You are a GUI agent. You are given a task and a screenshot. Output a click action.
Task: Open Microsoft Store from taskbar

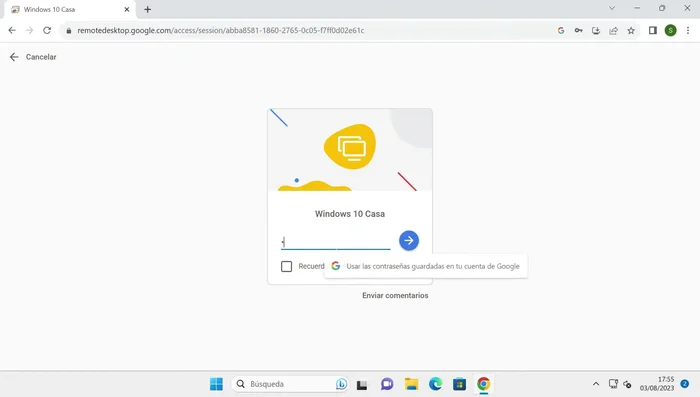459,384
